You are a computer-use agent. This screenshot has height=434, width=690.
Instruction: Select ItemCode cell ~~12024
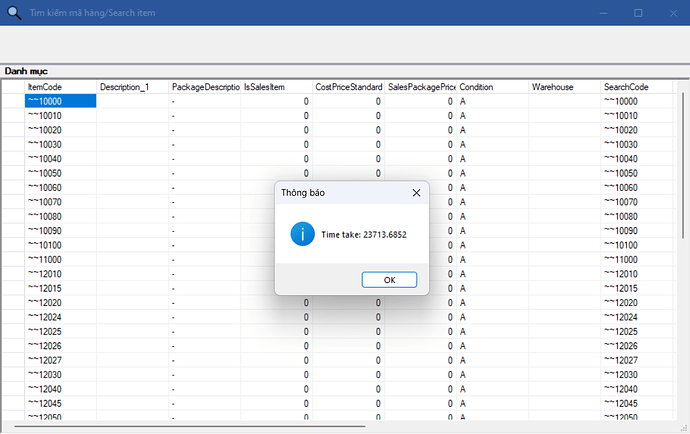(x=60, y=317)
